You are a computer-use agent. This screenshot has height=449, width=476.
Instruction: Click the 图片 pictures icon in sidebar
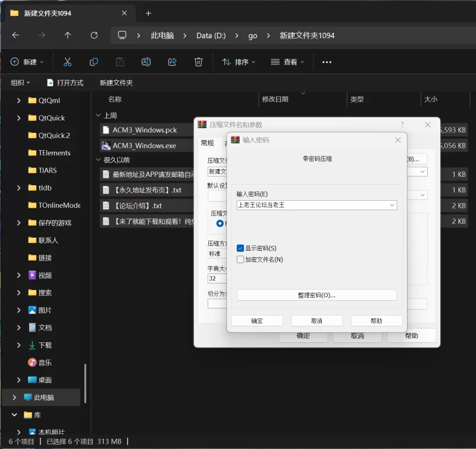pos(32,310)
